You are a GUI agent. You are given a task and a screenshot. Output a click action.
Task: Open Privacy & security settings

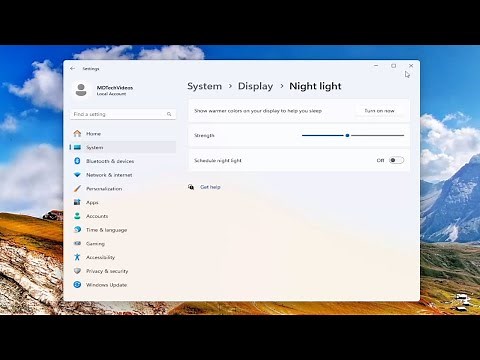[123, 271]
